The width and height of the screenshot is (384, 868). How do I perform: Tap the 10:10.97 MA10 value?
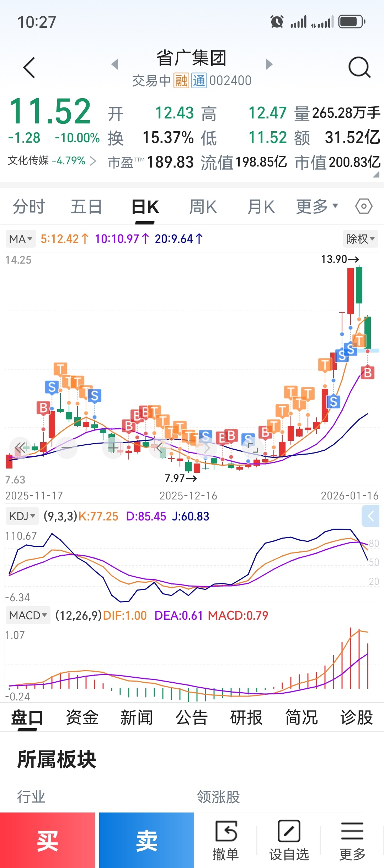coord(122,239)
